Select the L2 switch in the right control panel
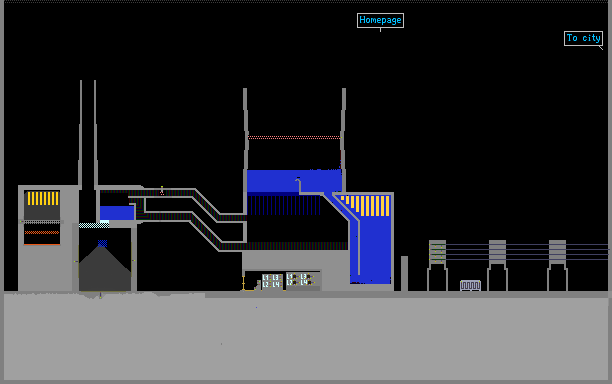Viewport: 612px width, 384px height. point(292,283)
